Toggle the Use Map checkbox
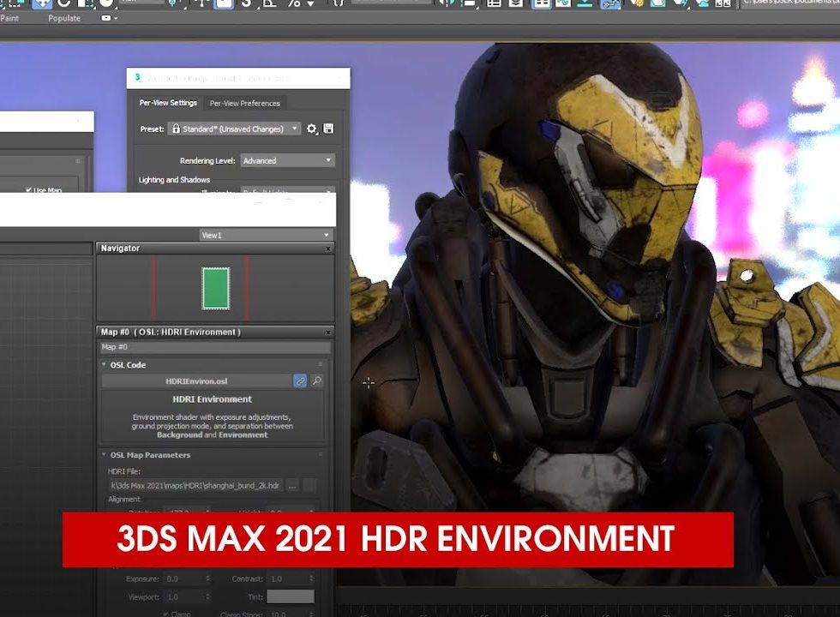This screenshot has height=617, width=840. coord(28,189)
